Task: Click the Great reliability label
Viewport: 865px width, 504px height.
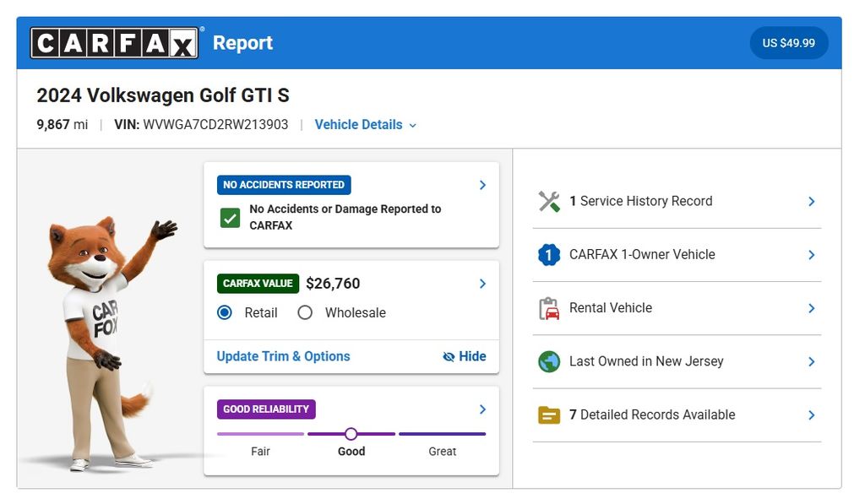Action: point(443,452)
